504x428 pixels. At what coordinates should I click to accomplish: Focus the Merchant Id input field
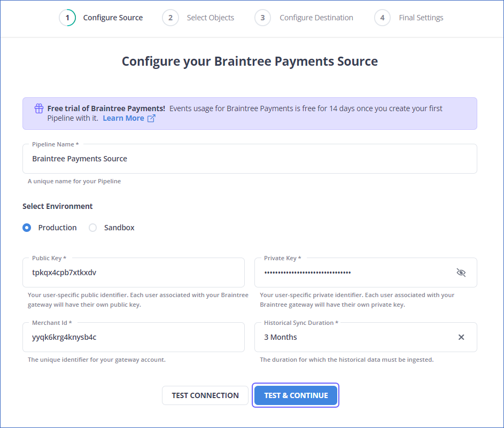[x=134, y=337]
